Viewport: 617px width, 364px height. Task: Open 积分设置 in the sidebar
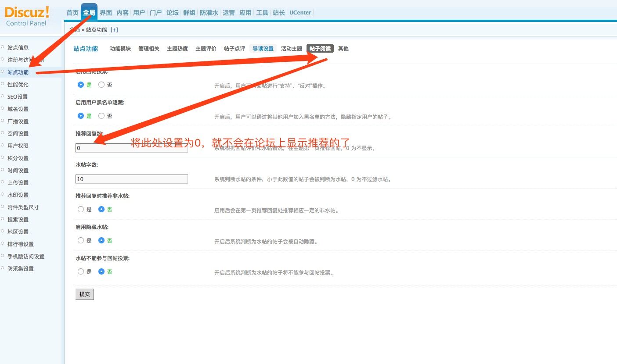click(18, 158)
